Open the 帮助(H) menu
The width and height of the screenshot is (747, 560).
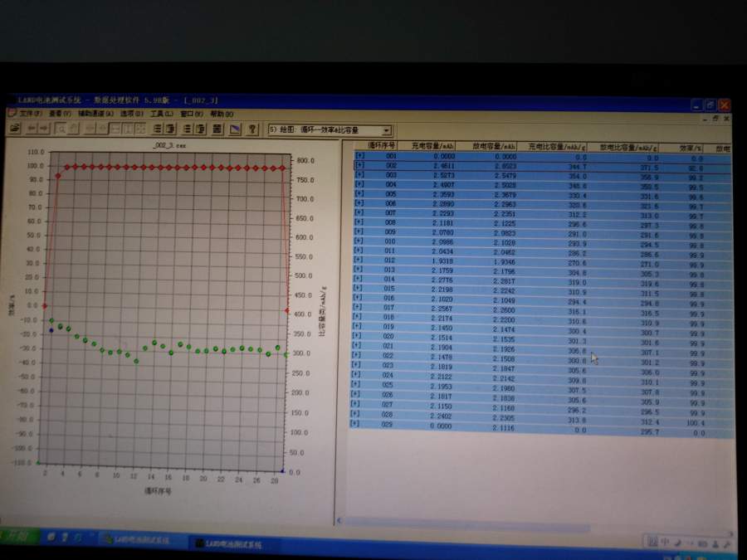click(222, 114)
